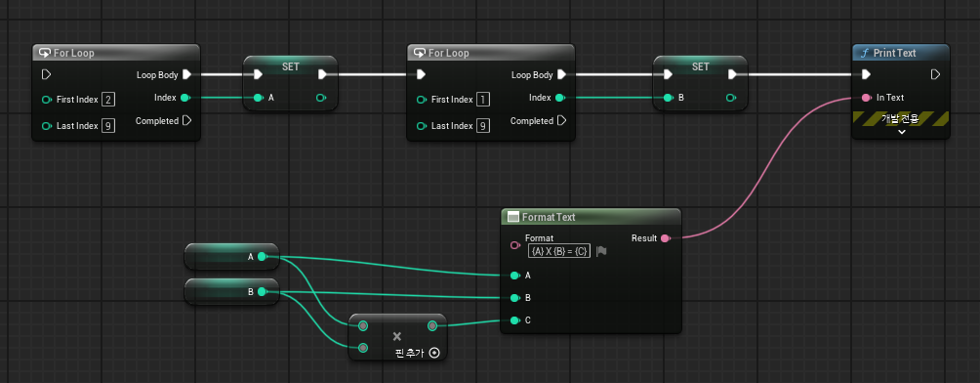This screenshot has width=980, height=383.
Task: Click Completed exec pin of loop starting at index 2
Action: tap(186, 120)
